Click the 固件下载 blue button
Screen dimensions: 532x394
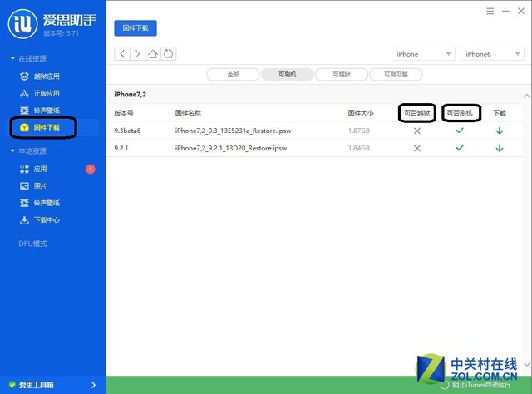tap(135, 28)
